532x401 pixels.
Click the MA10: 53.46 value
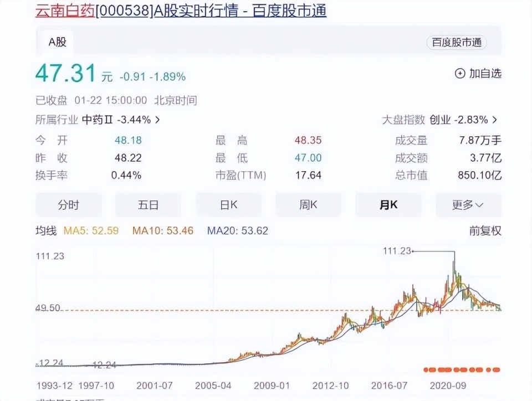tap(163, 231)
